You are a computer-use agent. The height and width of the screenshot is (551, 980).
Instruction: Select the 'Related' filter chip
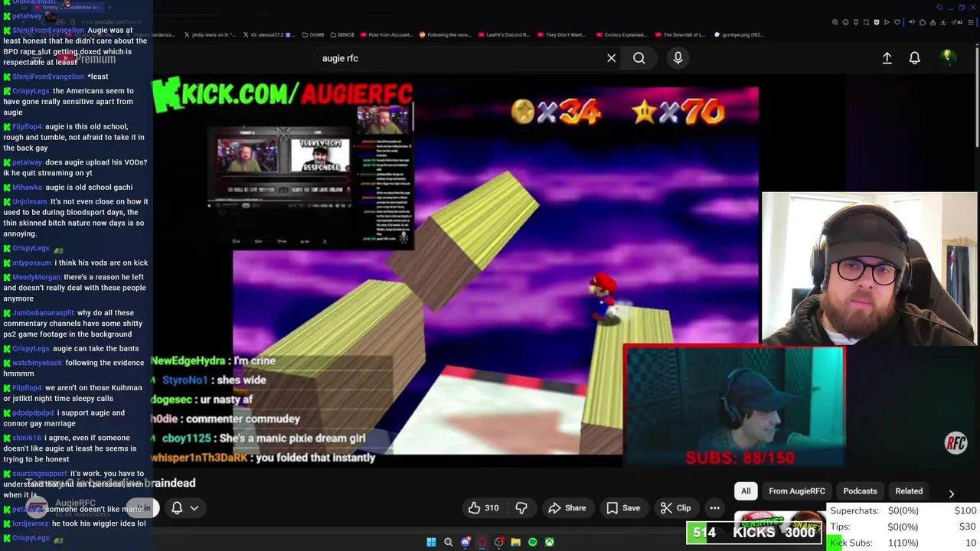pos(909,491)
